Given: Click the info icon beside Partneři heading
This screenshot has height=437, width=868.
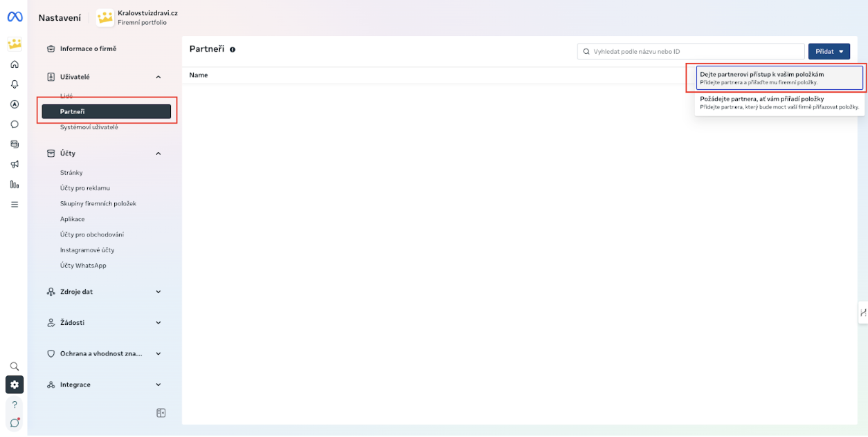Looking at the screenshot, I should pyautogui.click(x=233, y=50).
